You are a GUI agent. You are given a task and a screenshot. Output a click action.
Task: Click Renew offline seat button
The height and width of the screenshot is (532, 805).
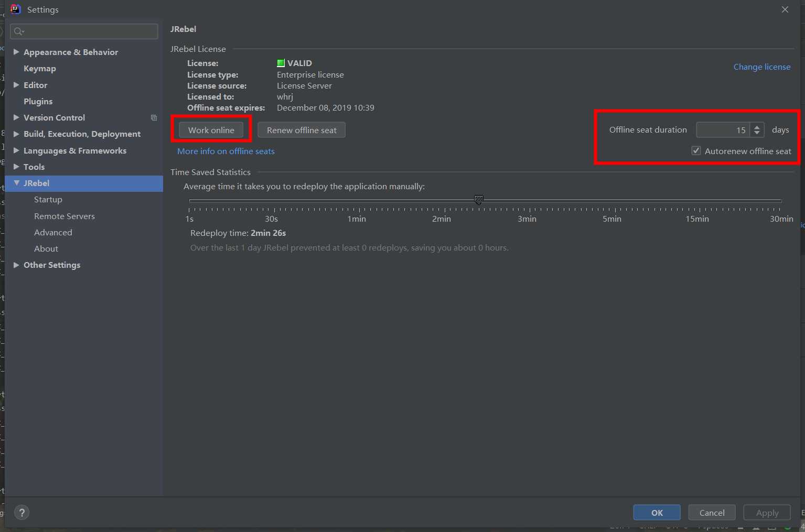302,130
